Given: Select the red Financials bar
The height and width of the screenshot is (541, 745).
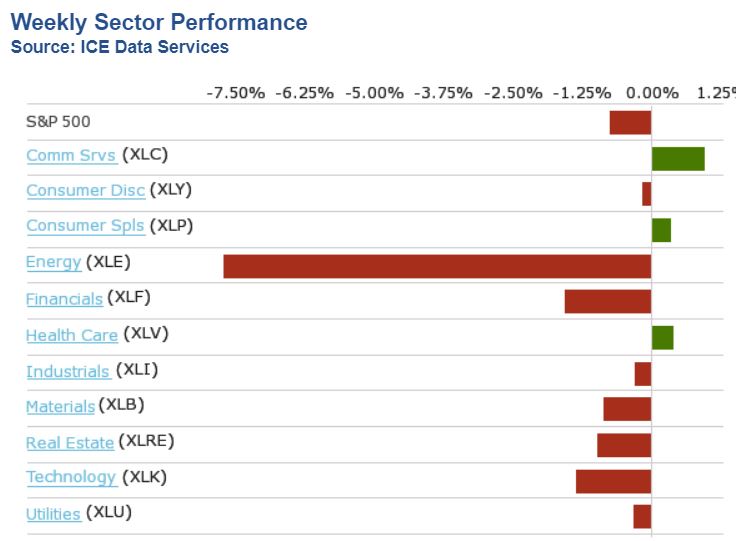Looking at the screenshot, I should coord(608,302).
